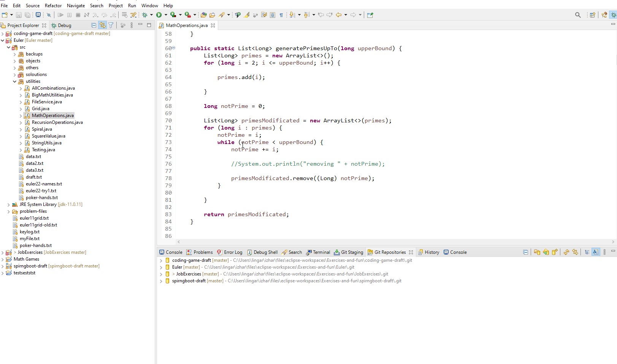Viewport: 617px width, 364px height.
Task: Open the Run button dropdown arrow
Action: coord(166,15)
